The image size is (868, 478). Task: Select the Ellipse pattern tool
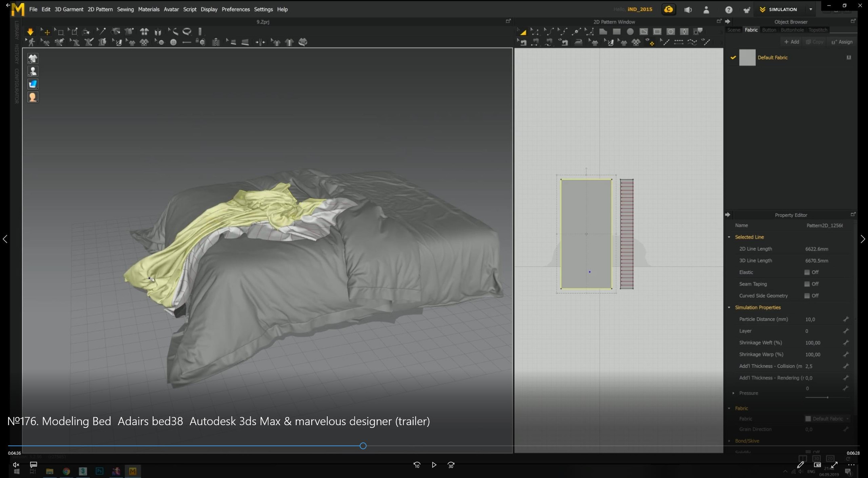630,31
